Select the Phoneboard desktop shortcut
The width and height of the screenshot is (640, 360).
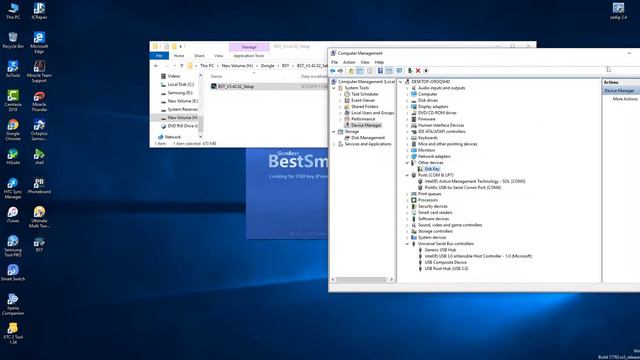click(x=39, y=186)
